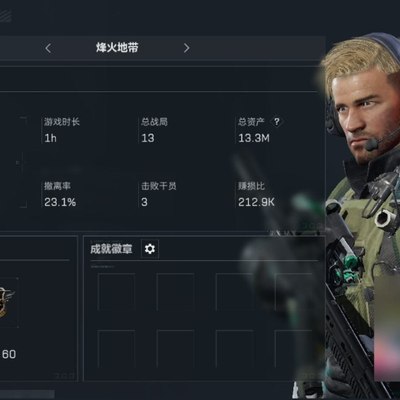400x400 pixels.
Task: Select the third badge slot in bottom row
Action: click(x=234, y=349)
